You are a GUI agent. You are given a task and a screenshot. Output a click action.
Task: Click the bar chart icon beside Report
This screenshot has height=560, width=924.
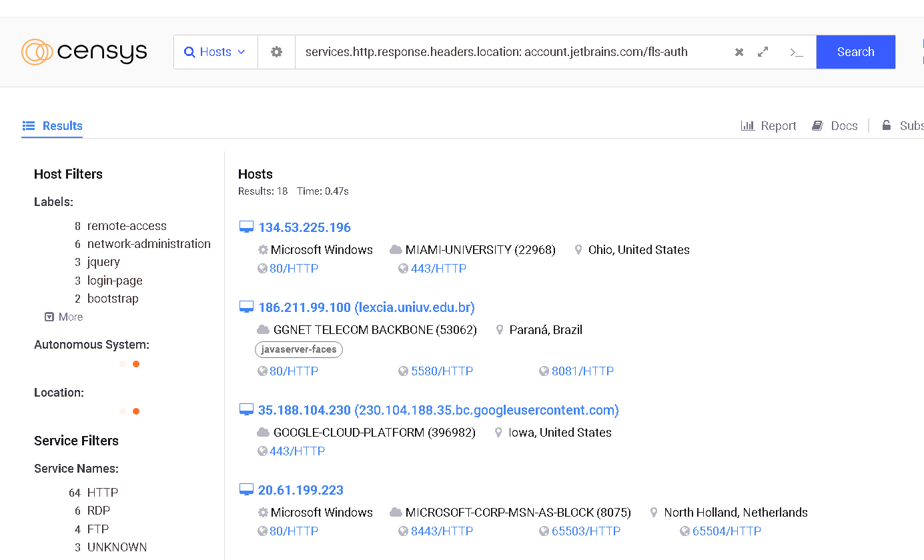pos(748,125)
